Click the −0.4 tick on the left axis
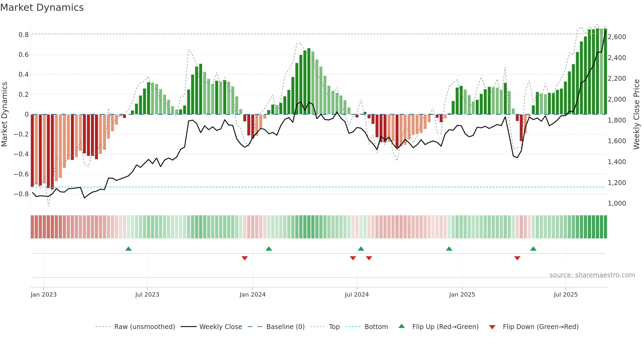 click(x=21, y=154)
